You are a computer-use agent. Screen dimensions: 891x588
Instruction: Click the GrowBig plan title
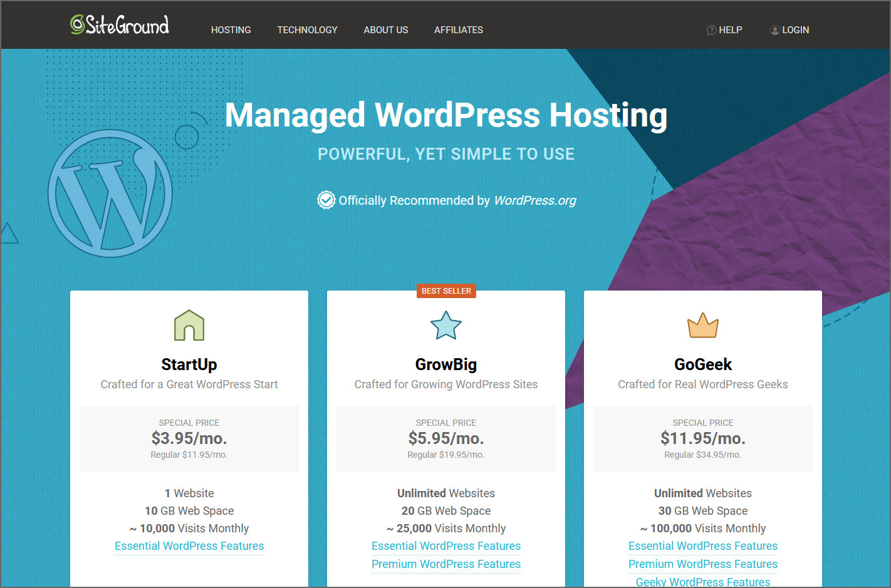click(446, 364)
